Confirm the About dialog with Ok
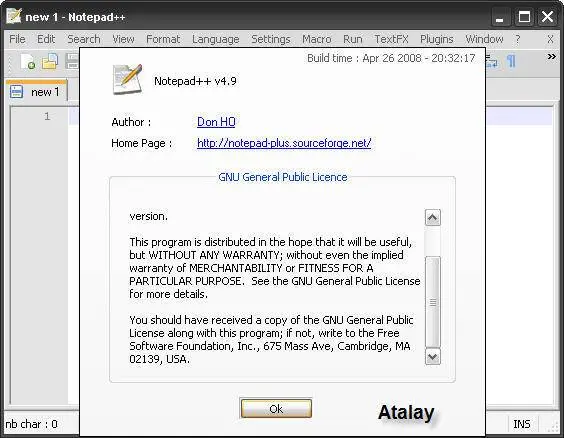Image resolution: width=564 pixels, height=438 pixels. pyautogui.click(x=276, y=409)
